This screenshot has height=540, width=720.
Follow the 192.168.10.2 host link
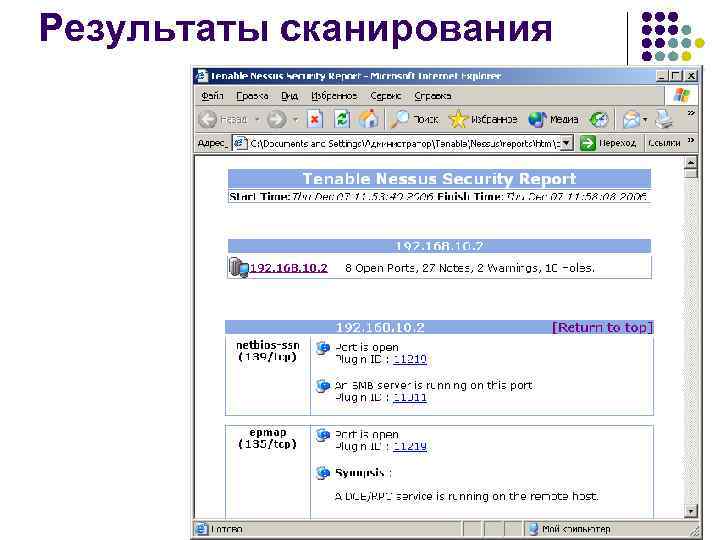[x=289, y=268]
